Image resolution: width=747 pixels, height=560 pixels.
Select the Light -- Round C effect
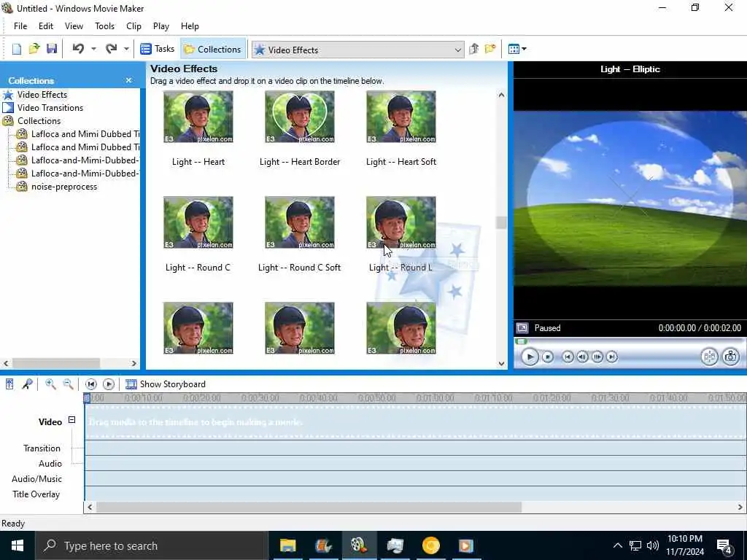(x=198, y=222)
